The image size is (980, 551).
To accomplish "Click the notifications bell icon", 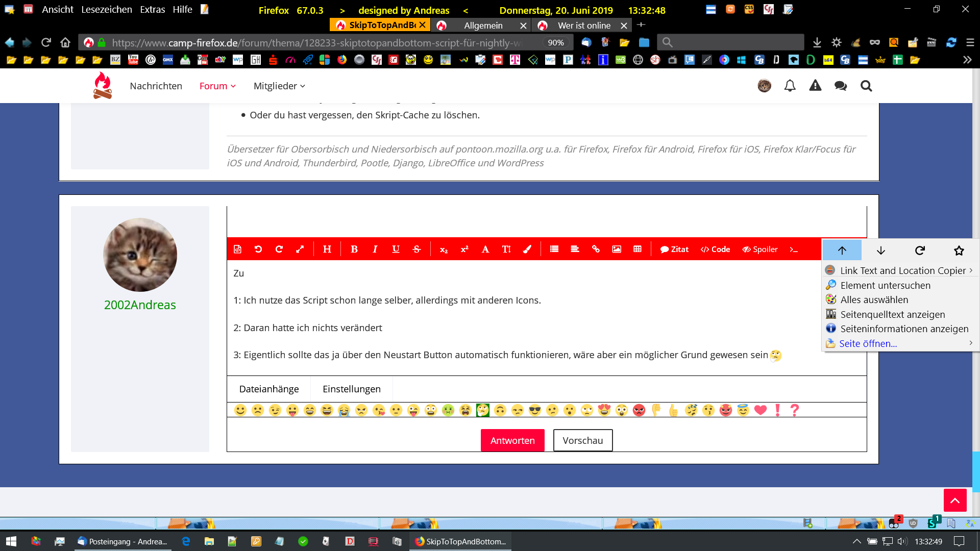I will click(790, 86).
